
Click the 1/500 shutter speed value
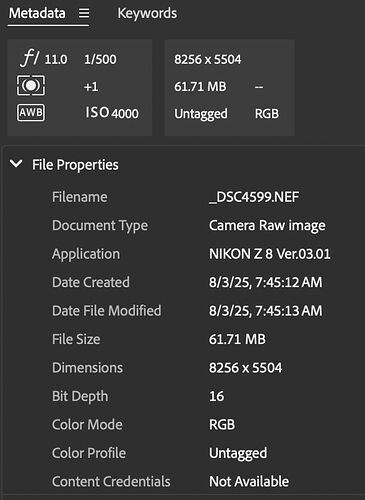pyautogui.click(x=100, y=59)
